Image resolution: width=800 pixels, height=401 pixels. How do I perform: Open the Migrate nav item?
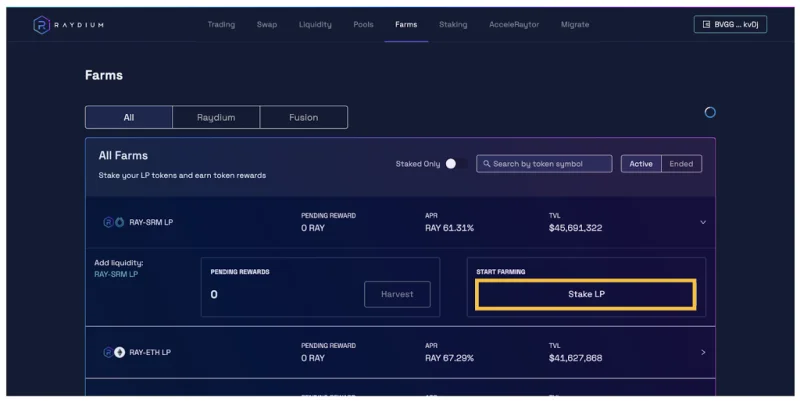(x=575, y=24)
